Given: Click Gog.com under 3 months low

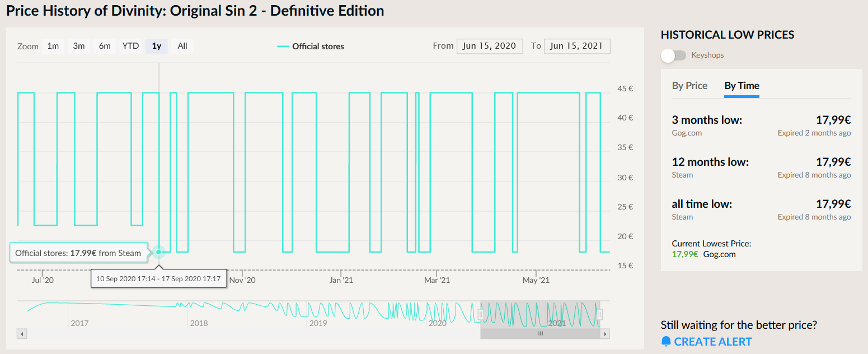Looking at the screenshot, I should [687, 133].
